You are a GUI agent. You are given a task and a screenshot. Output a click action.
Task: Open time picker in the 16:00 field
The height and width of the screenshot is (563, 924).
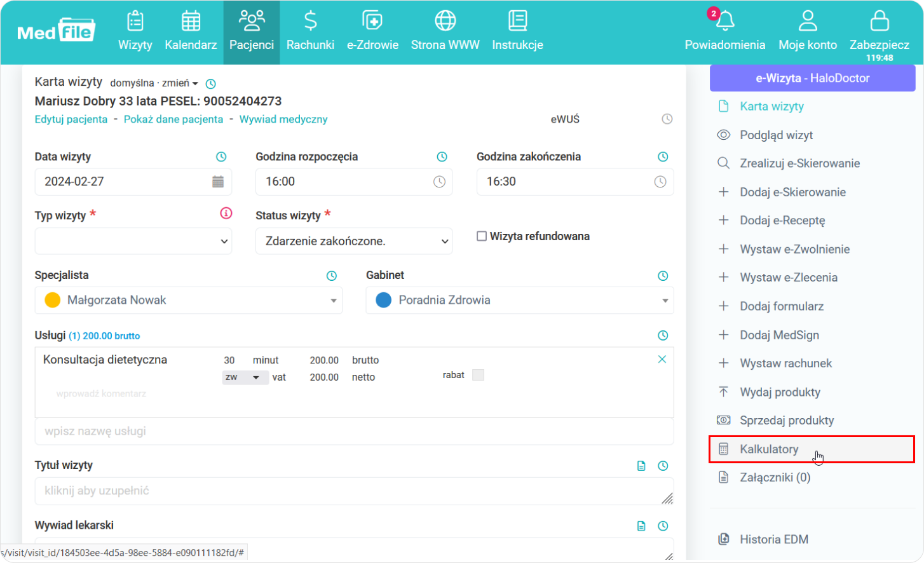[439, 182]
